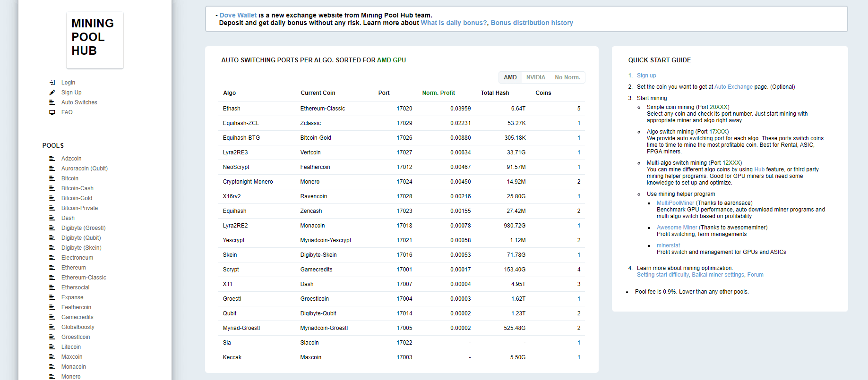Open MultiPoolMiner helper program link
Screen dimensions: 868x380
coord(675,203)
